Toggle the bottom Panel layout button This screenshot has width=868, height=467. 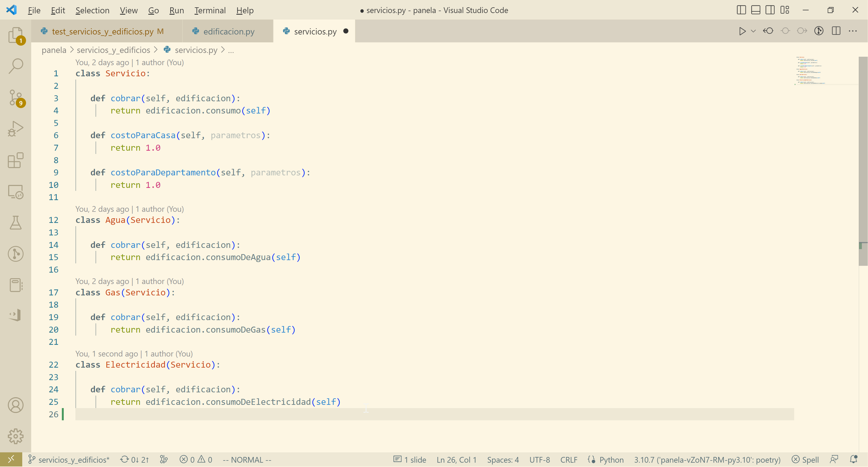(x=756, y=10)
